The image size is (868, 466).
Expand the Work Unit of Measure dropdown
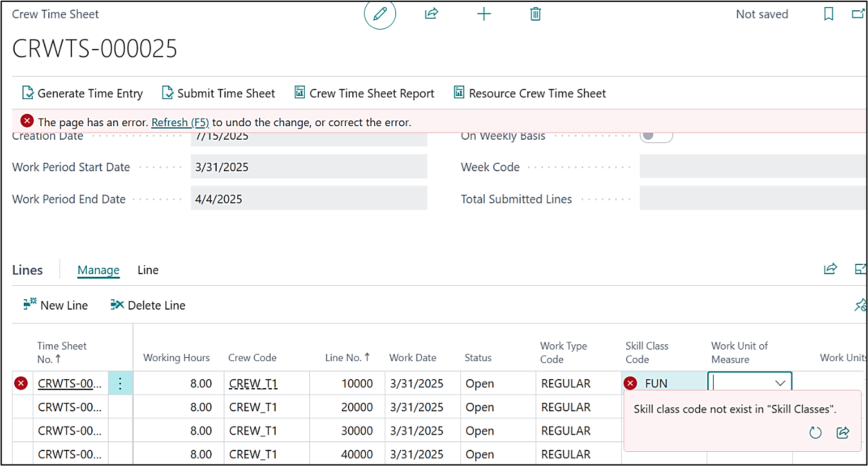pos(781,384)
